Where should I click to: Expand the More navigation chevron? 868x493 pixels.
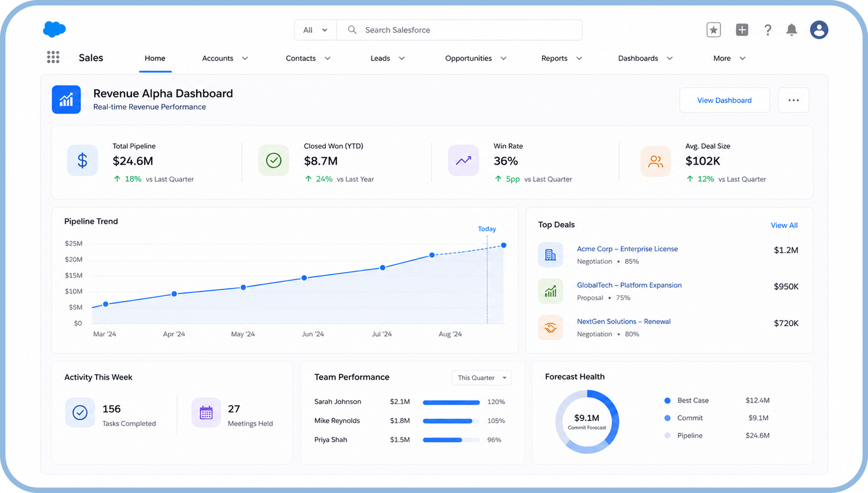tap(742, 59)
